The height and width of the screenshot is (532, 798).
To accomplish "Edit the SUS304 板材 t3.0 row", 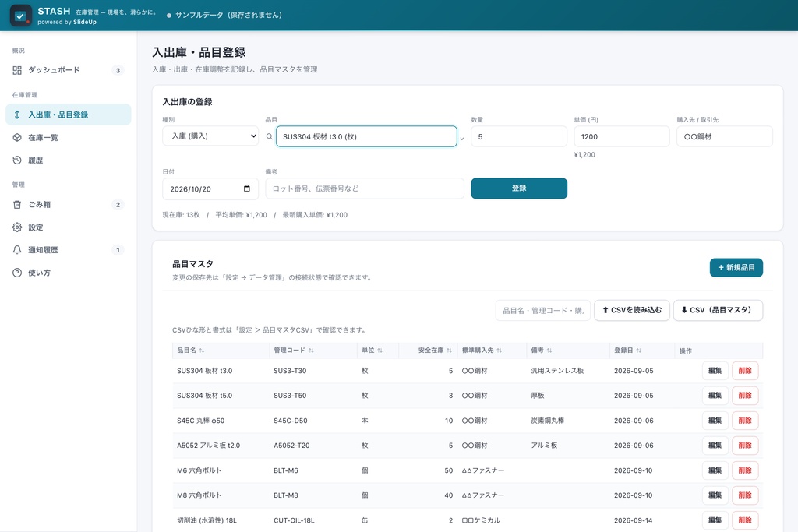I will click(715, 371).
